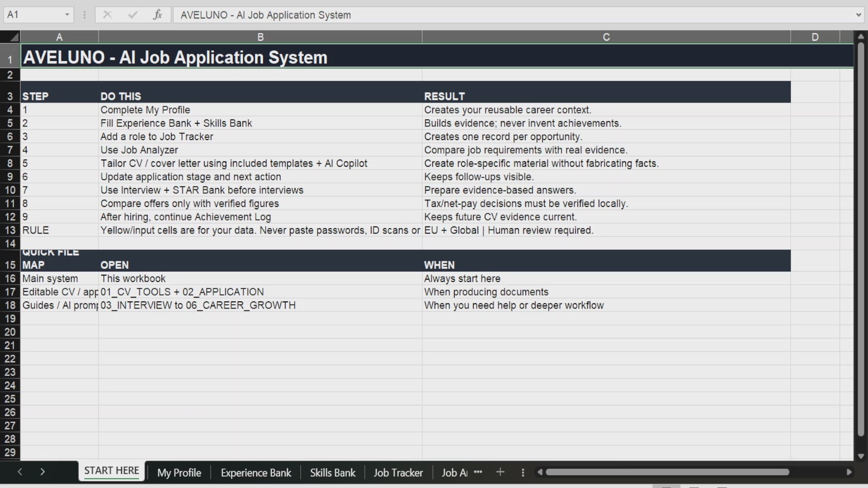This screenshot has width=868, height=488.
Task: Select cell 'Fill Experience Bank + Skills Bank'
Action: 260,123
